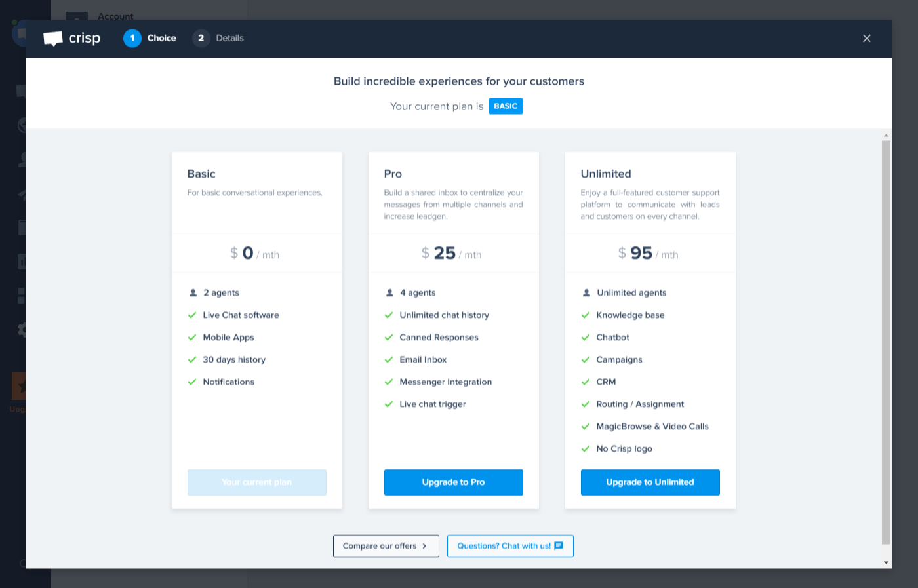Click checkmark next to No Crisp logo
Screen dimensions: 918x588
[x=586, y=449]
